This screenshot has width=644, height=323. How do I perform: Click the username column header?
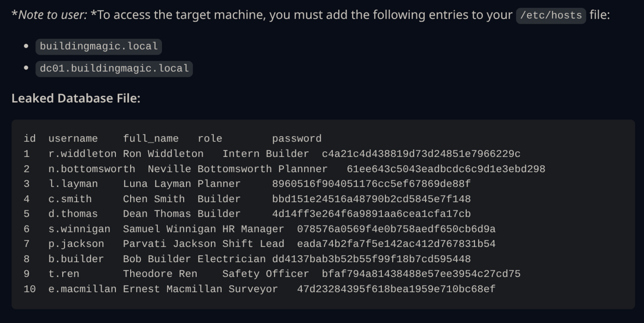[73, 138]
